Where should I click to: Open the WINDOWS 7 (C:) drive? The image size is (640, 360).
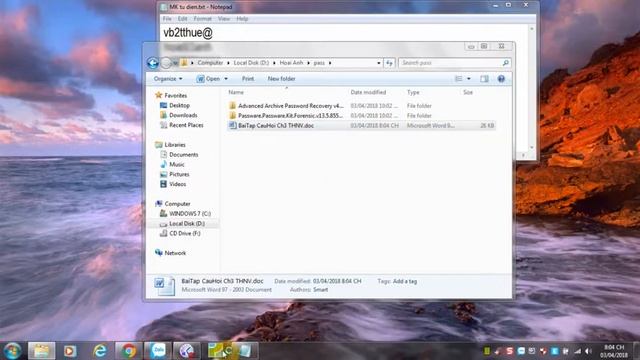tap(190, 213)
